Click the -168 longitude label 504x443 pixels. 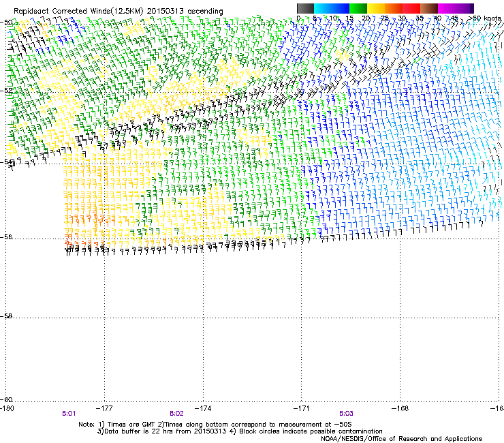(400, 408)
